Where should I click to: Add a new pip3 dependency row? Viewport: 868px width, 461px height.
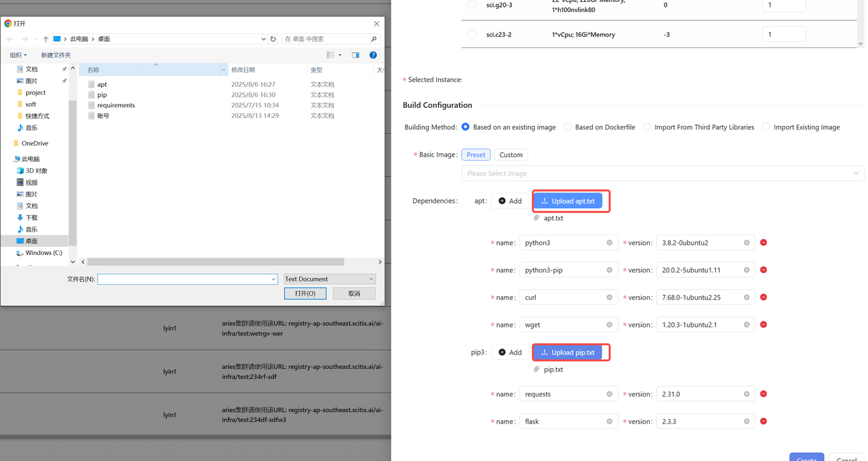coord(510,353)
